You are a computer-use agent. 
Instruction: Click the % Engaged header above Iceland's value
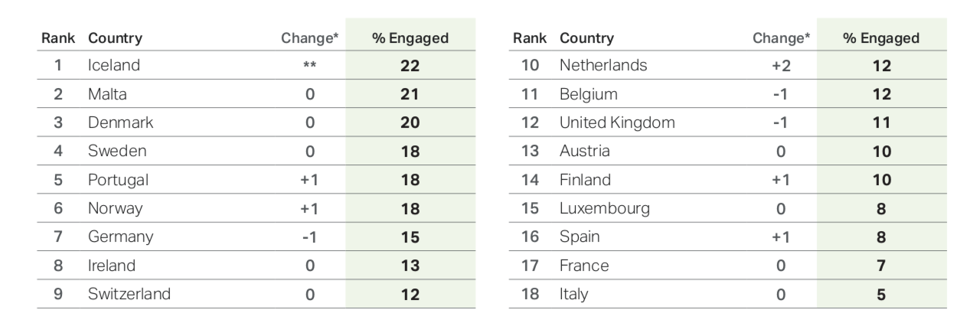[410, 38]
